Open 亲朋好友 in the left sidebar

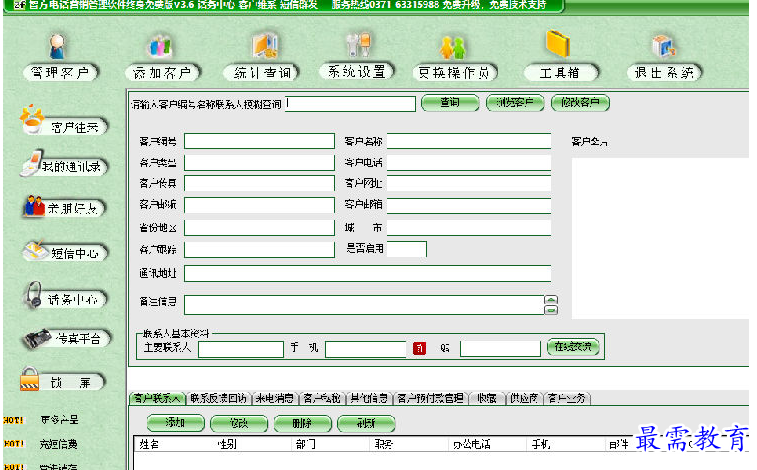click(64, 207)
